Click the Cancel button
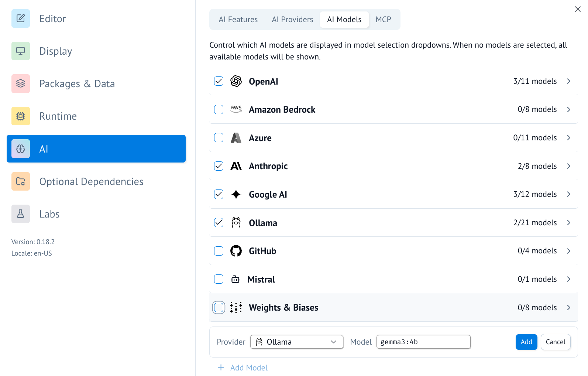588x376 pixels. [x=556, y=342]
